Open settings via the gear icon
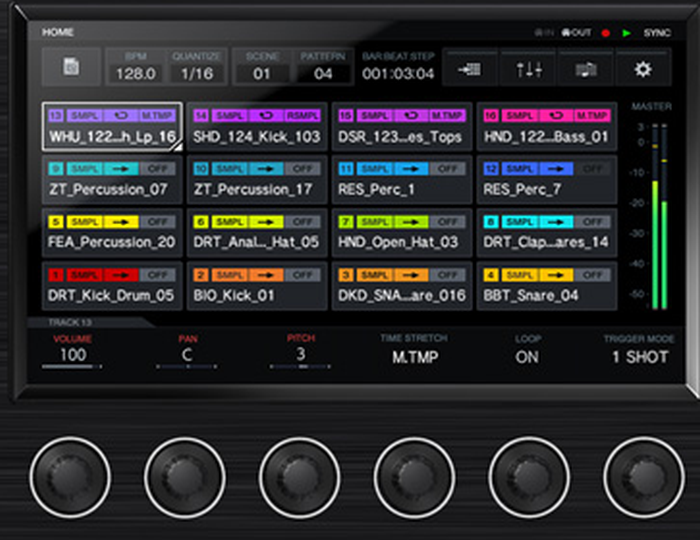This screenshot has width=700, height=540. 643,68
